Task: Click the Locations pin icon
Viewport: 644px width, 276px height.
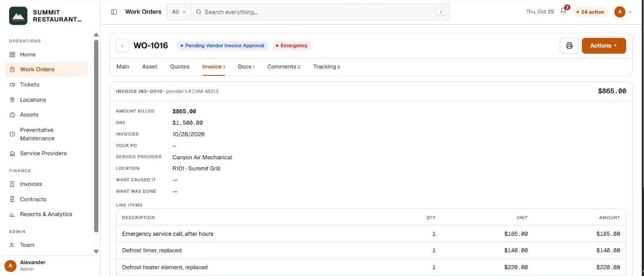Action: (12, 100)
